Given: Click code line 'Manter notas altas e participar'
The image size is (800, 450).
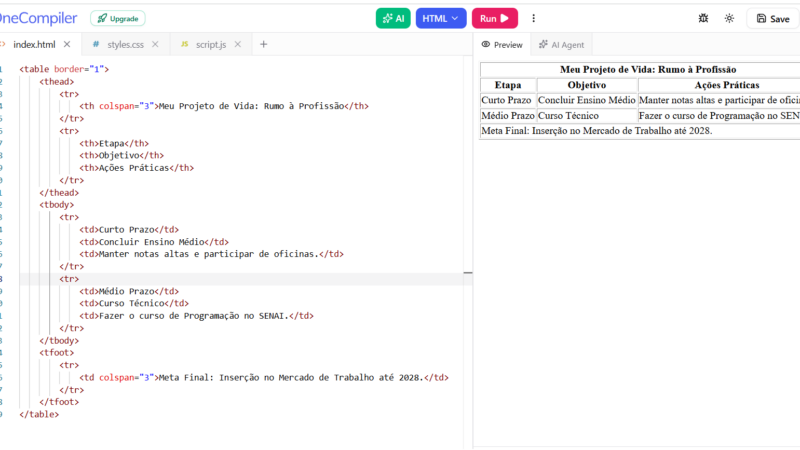Looking at the screenshot, I should point(211,254).
